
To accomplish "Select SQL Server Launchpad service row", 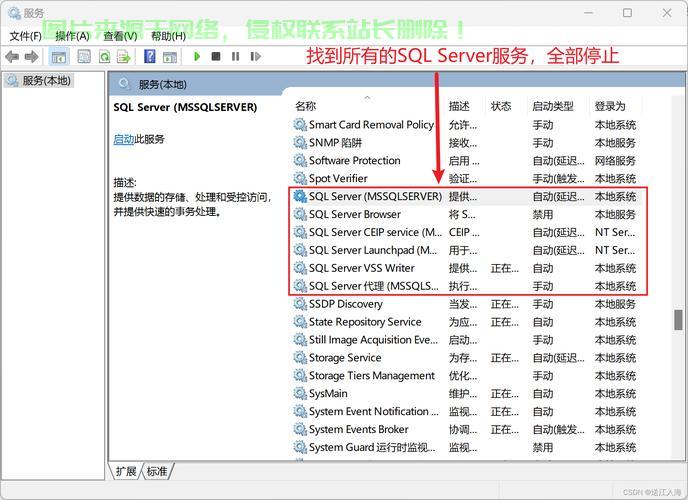I will tap(465, 250).
